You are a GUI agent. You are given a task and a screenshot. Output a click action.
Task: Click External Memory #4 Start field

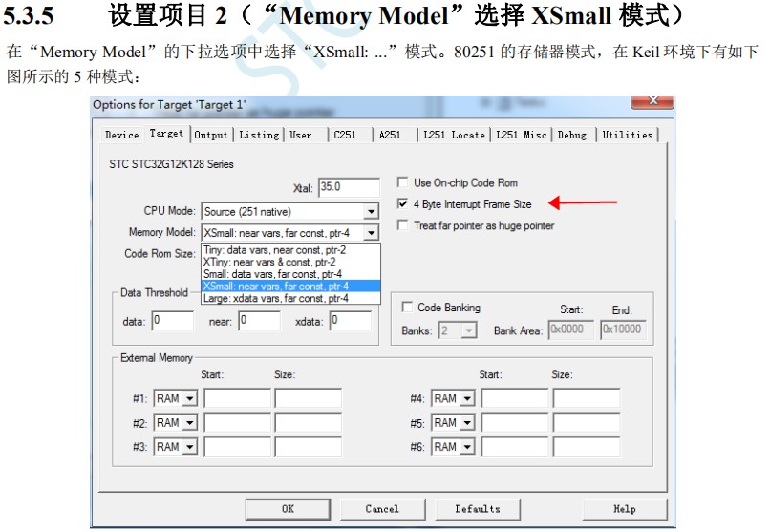(515, 398)
